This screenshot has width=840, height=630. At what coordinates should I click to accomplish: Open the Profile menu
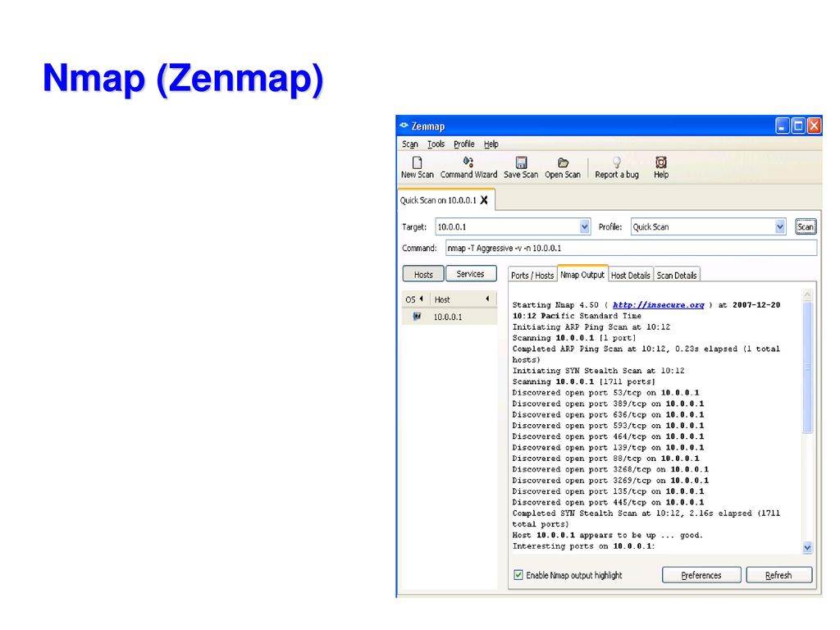tap(464, 144)
